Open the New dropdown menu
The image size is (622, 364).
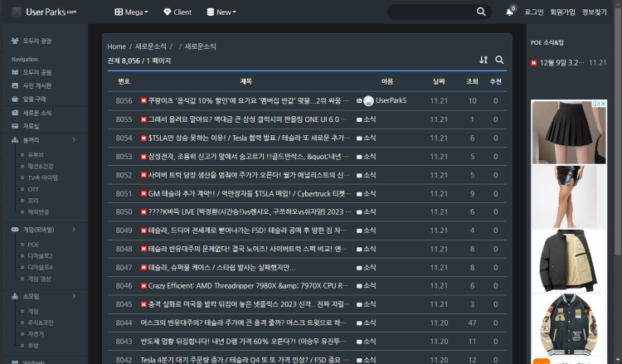pos(221,12)
